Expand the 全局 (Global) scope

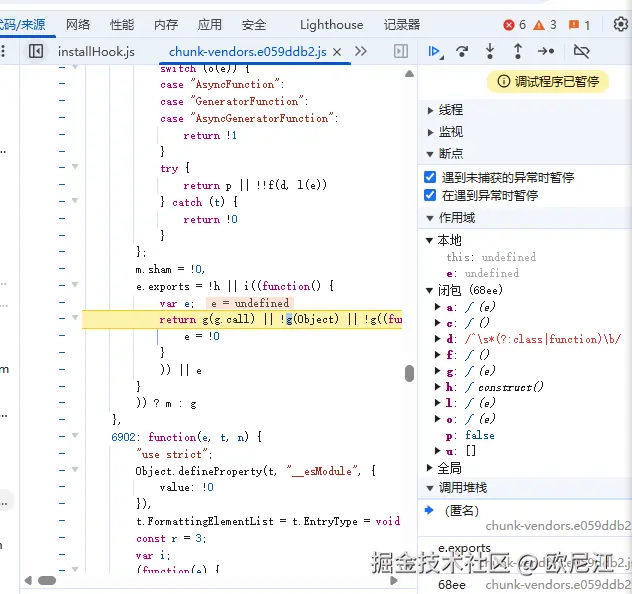(430, 468)
